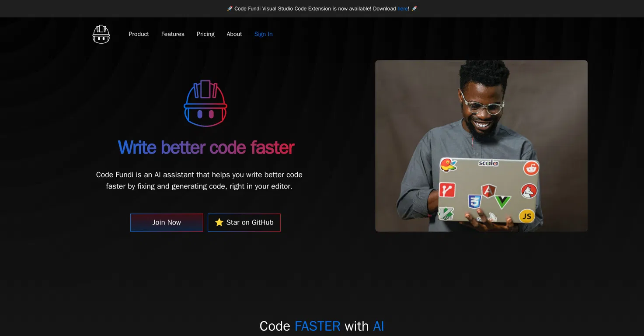Go to the Features section

pyautogui.click(x=173, y=34)
